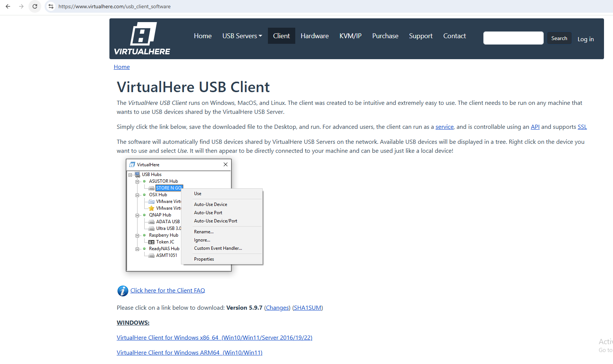Click the browser forward arrow

21,6
